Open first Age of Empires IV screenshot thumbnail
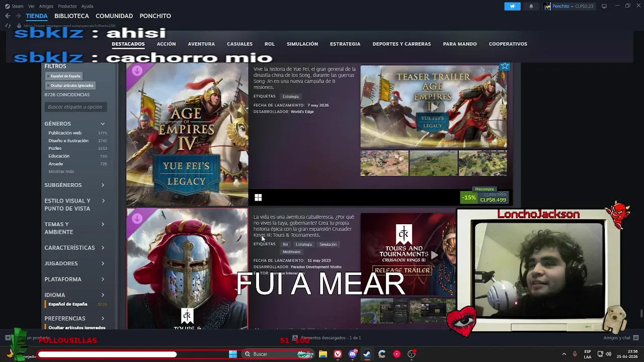Viewport: 644px width, 362px height. tap(384, 163)
